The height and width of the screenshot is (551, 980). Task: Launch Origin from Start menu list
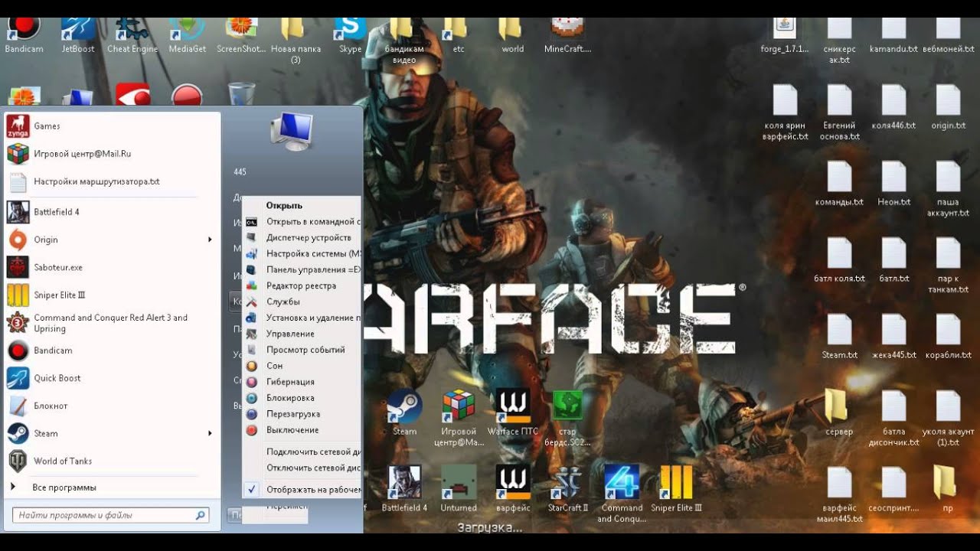point(113,240)
